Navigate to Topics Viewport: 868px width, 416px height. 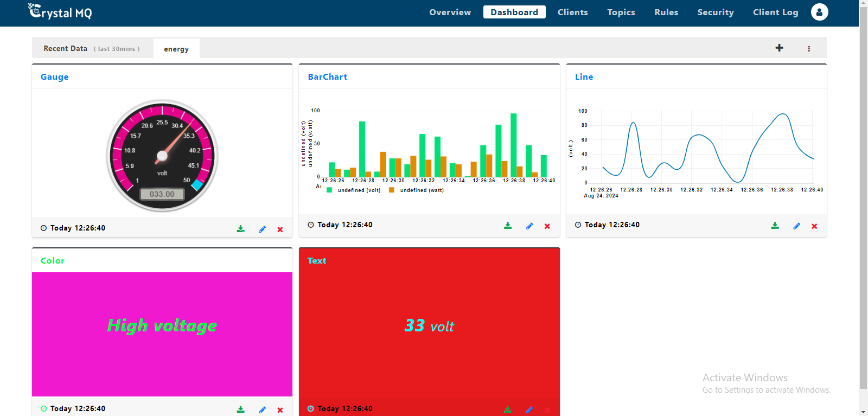point(621,12)
